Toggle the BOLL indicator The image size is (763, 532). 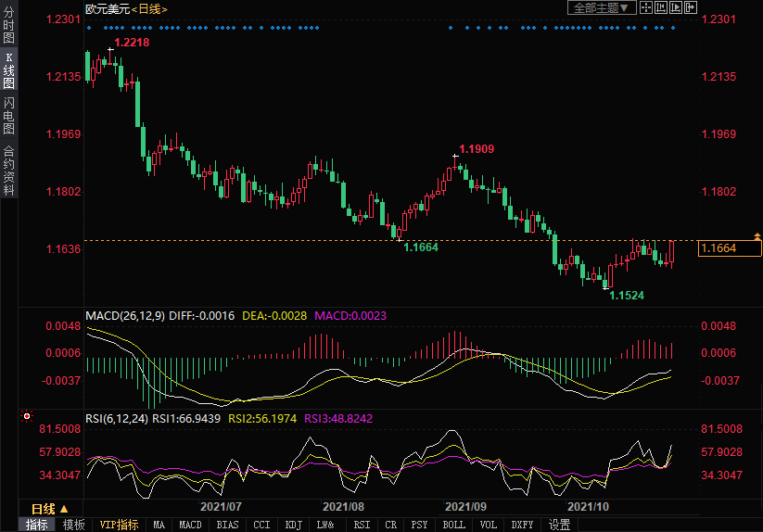pos(453,525)
